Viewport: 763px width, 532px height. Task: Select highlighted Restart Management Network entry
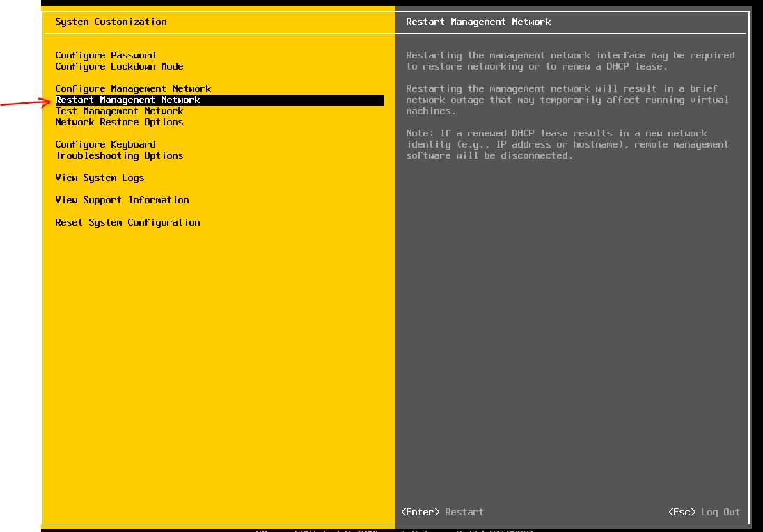[219, 100]
